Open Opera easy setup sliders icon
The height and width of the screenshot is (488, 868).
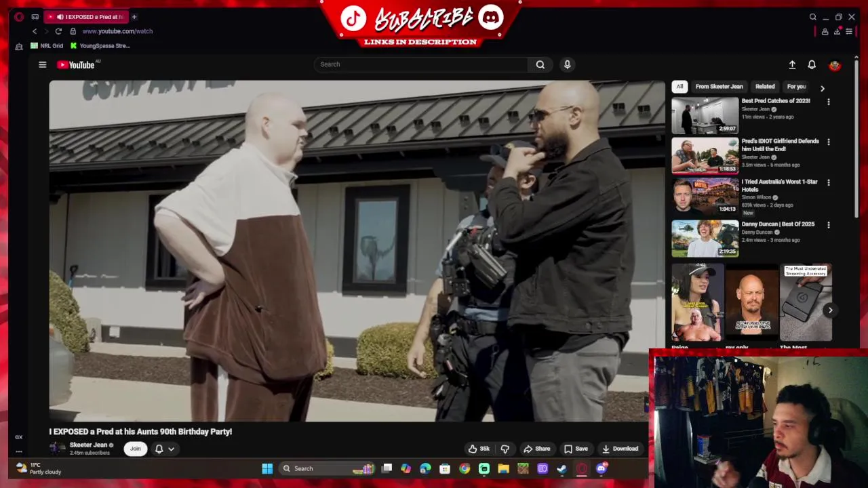(849, 31)
